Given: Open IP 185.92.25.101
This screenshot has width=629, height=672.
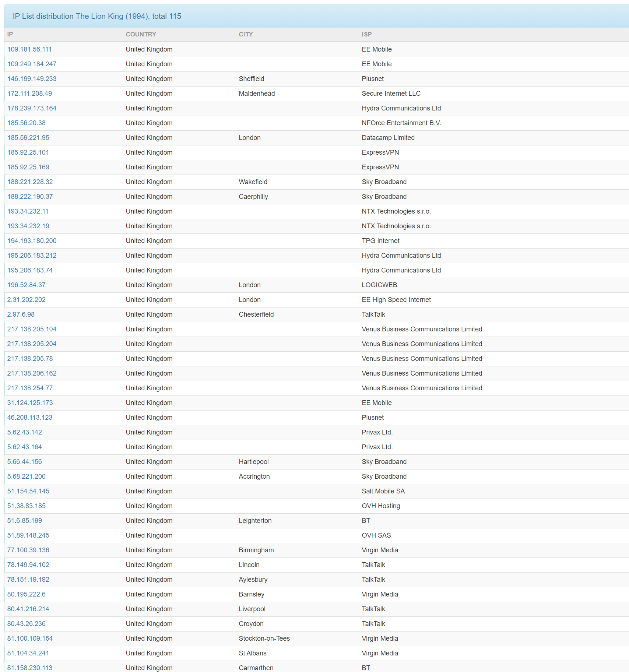Looking at the screenshot, I should 28,152.
